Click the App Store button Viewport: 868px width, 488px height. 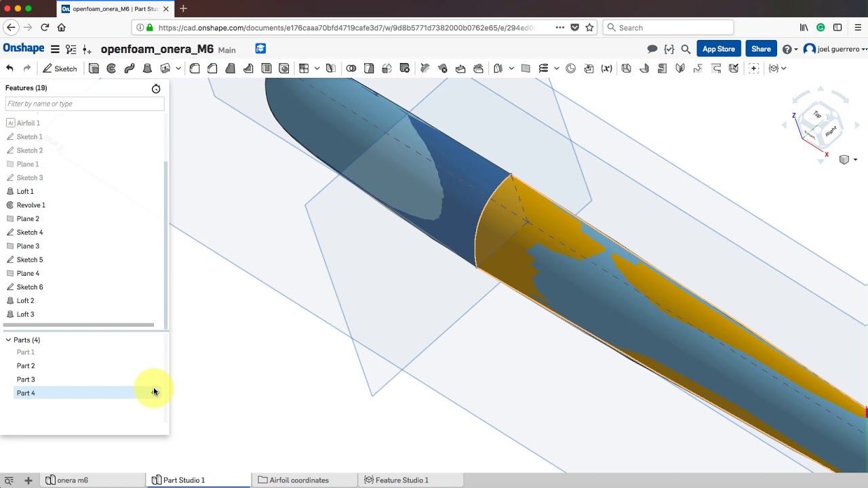[x=718, y=49]
